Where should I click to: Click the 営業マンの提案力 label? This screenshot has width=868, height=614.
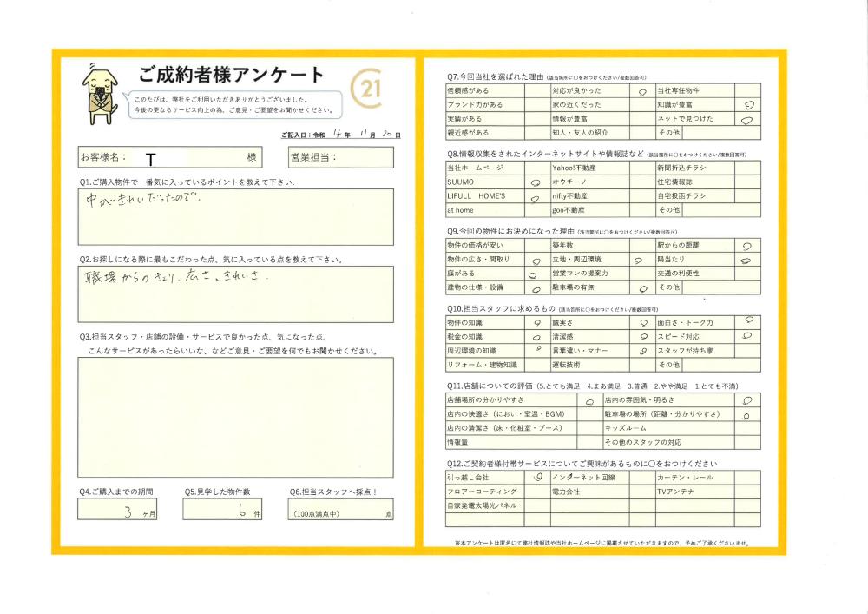click(580, 274)
